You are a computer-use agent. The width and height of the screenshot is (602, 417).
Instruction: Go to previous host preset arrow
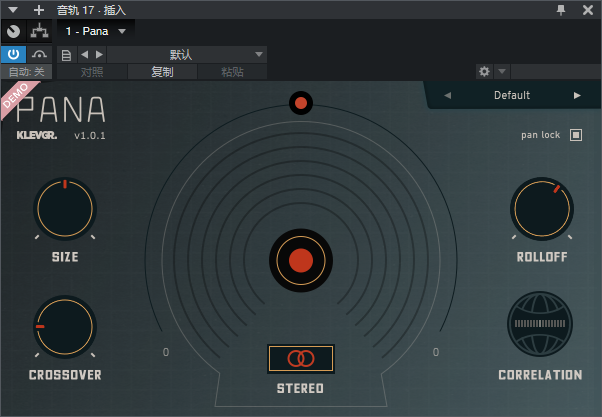[85, 55]
